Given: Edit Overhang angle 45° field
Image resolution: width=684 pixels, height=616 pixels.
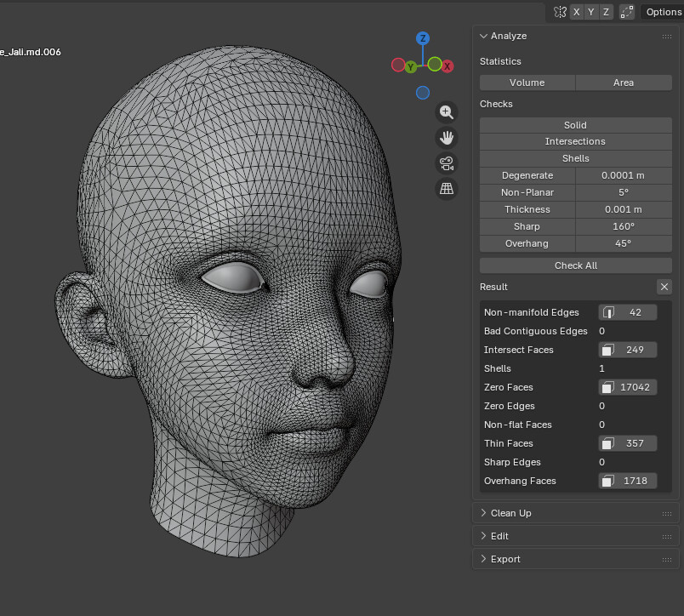Looking at the screenshot, I should [624, 243].
